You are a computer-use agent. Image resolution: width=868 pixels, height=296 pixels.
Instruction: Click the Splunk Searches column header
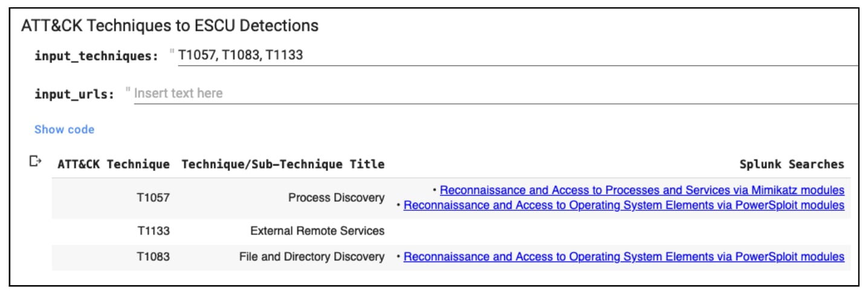(792, 164)
